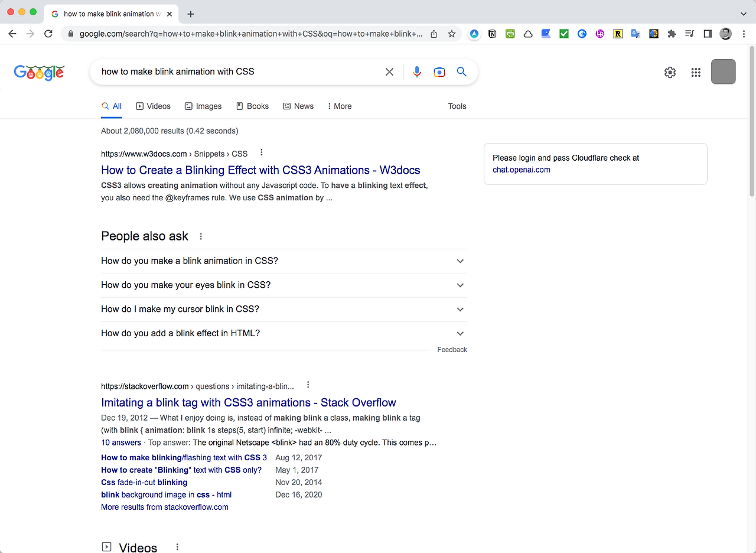
Task: Clear the search box with X
Action: pyautogui.click(x=389, y=72)
